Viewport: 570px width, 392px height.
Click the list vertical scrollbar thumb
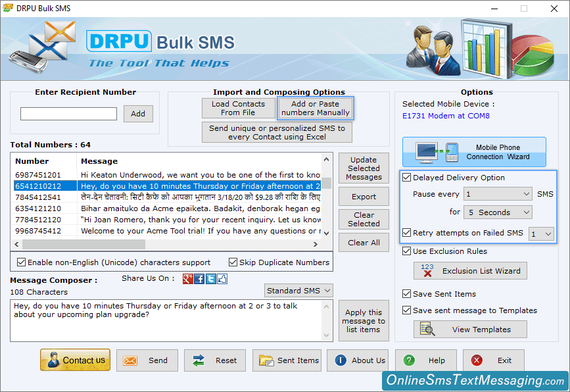click(327, 183)
